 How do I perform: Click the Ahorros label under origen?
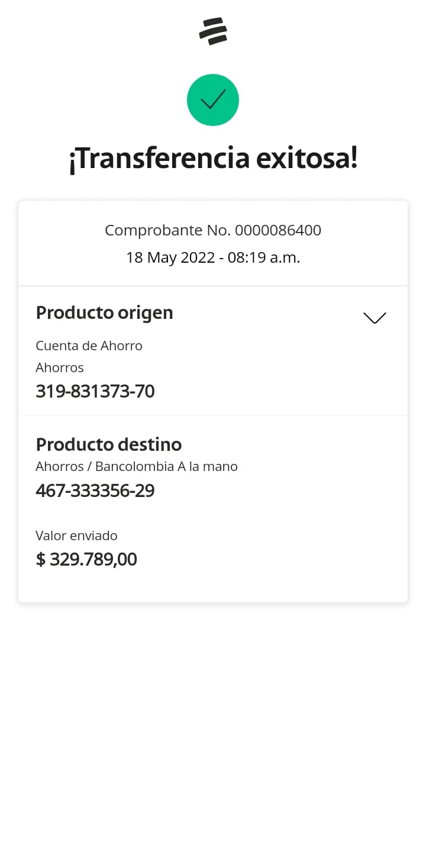click(x=60, y=367)
